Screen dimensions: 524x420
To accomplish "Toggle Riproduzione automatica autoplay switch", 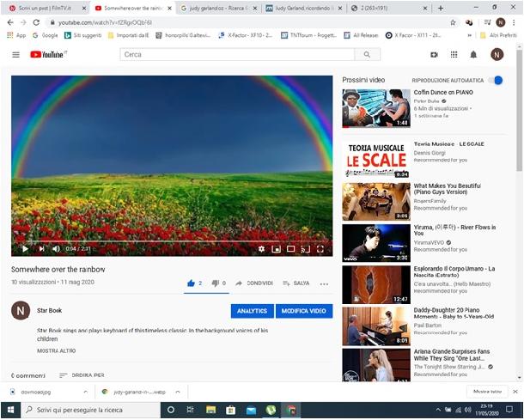I will tap(495, 80).
